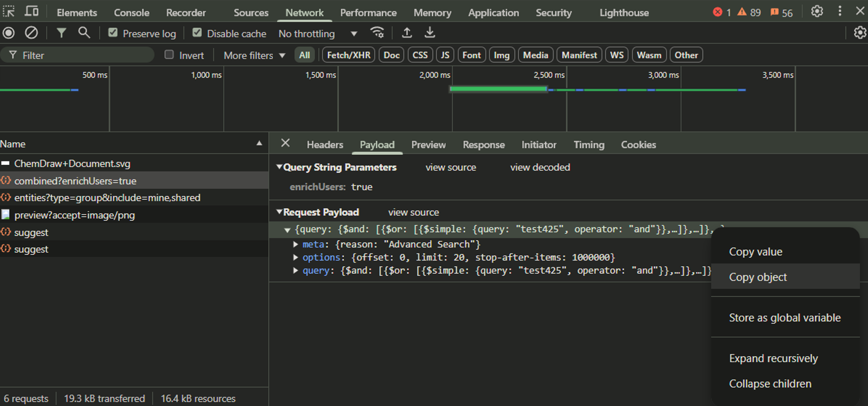The image size is (868, 406).
Task: Click view decoded link
Action: coord(540,167)
